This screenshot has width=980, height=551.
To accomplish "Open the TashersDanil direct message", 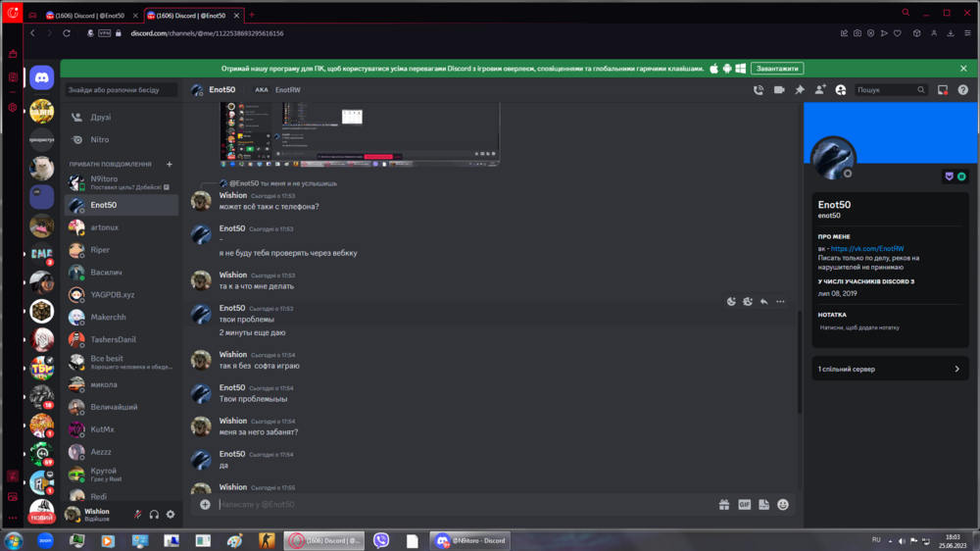I will 122,339.
